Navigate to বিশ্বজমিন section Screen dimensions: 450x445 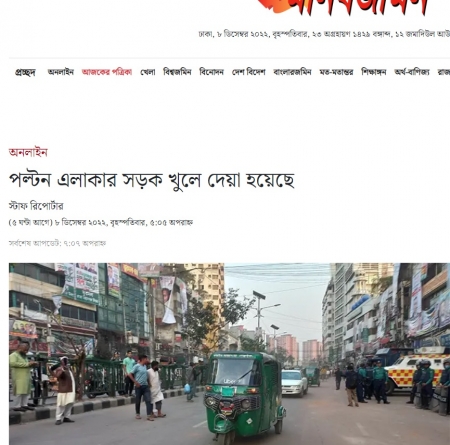click(x=177, y=72)
